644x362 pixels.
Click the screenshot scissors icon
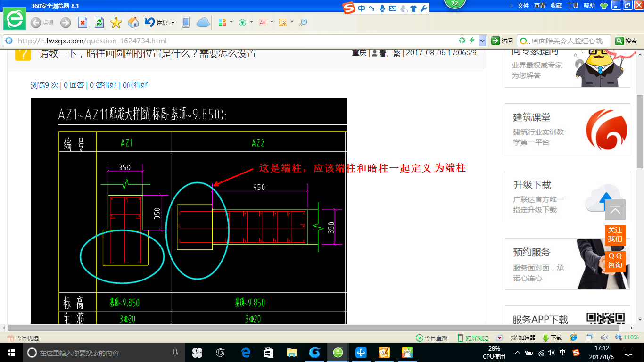tap(283, 23)
